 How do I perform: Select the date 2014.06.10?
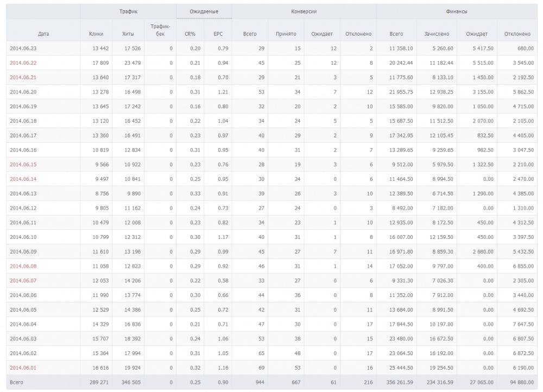coord(23,237)
